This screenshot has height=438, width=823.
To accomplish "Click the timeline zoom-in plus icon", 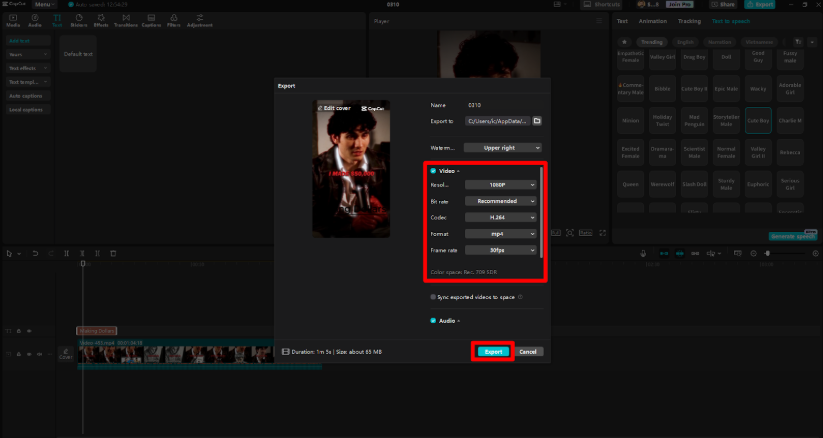I will (815, 253).
